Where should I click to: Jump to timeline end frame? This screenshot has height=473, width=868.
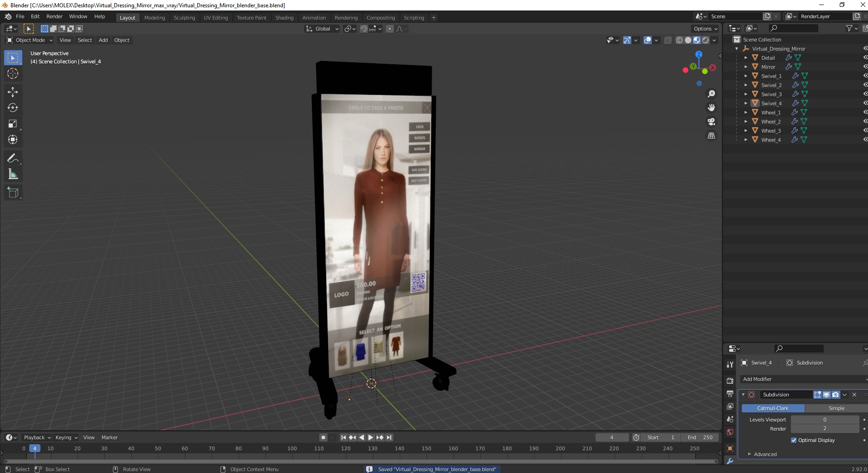click(389, 437)
